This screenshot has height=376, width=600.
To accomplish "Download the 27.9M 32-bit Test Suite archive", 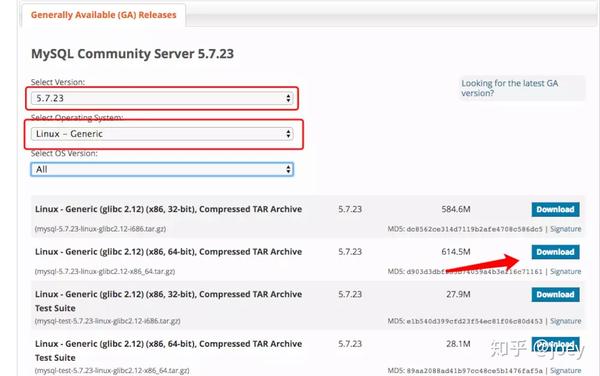I will [x=555, y=295].
